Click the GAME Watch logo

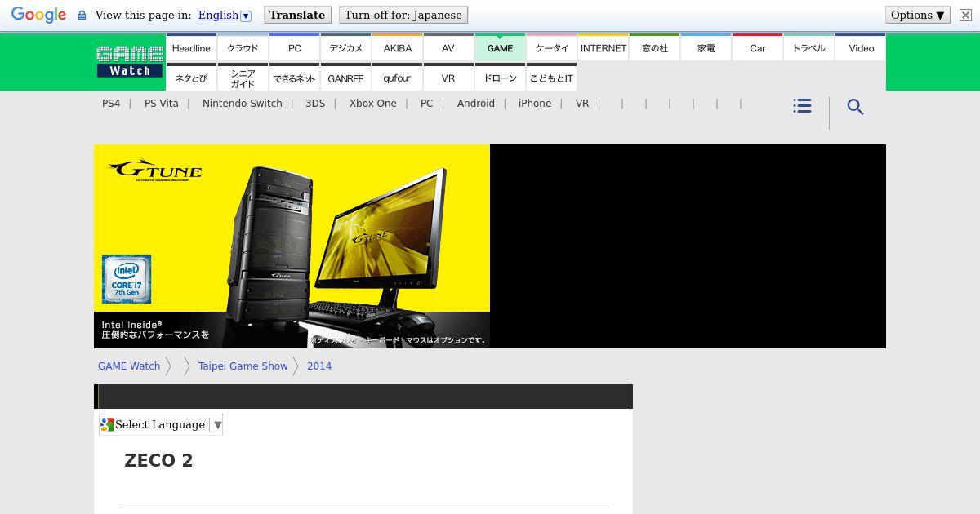coord(130,62)
